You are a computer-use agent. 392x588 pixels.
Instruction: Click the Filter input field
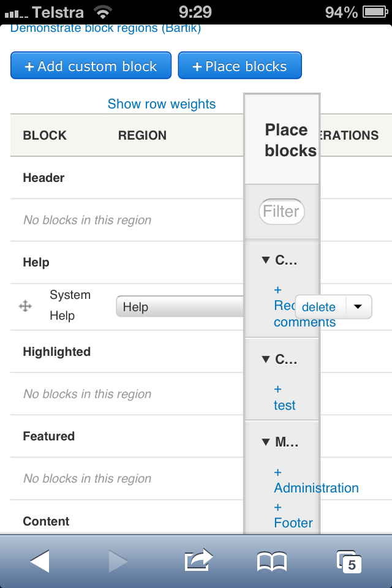[x=282, y=211]
